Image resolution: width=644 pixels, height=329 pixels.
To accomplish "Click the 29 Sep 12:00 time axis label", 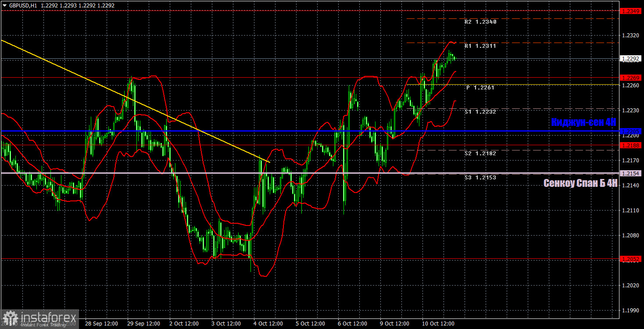I will [144, 324].
